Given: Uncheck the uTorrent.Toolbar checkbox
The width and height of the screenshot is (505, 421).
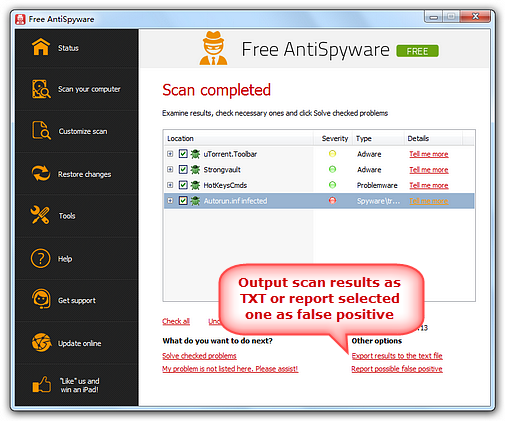Looking at the screenshot, I should tap(183, 154).
